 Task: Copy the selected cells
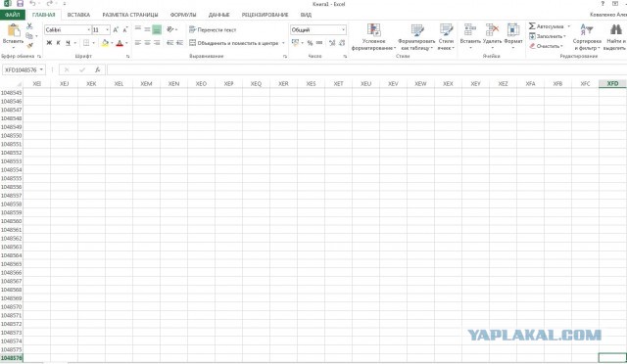pyautogui.click(x=29, y=36)
